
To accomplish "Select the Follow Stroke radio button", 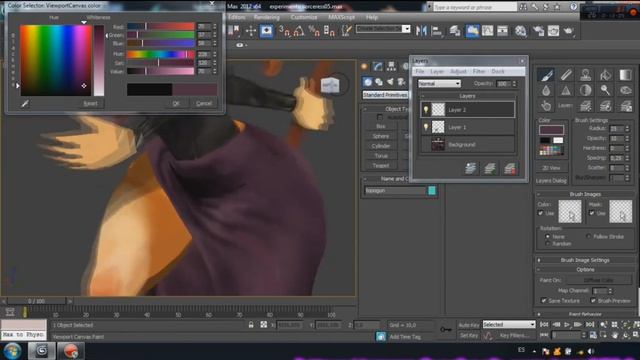I will tap(589, 236).
